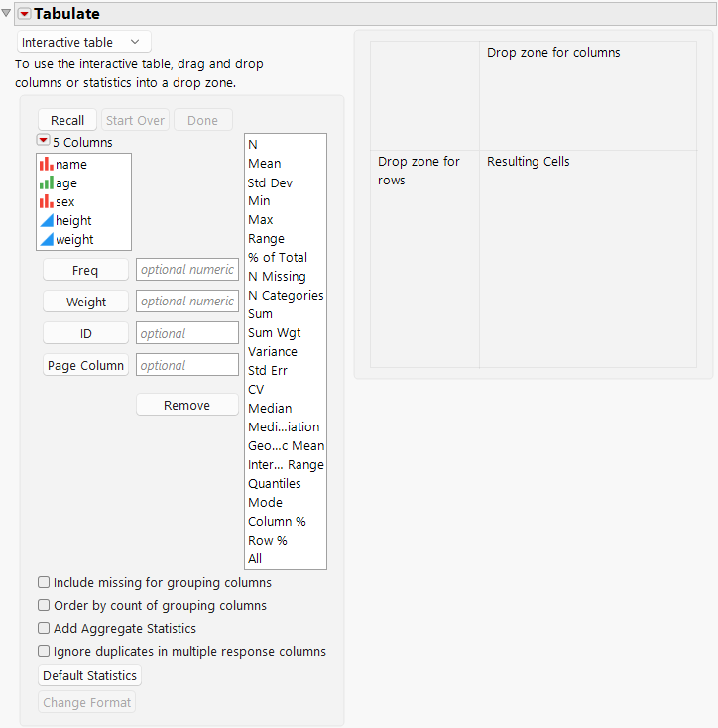Screen dimensions: 718x728
Task: Select the Inter... Range statistic
Action: tap(286, 465)
